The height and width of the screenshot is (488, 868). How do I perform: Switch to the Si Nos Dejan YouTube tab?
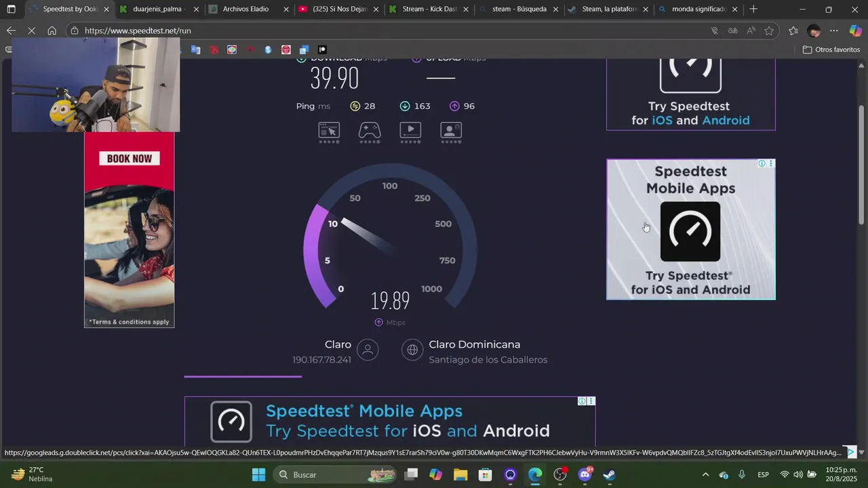click(338, 9)
